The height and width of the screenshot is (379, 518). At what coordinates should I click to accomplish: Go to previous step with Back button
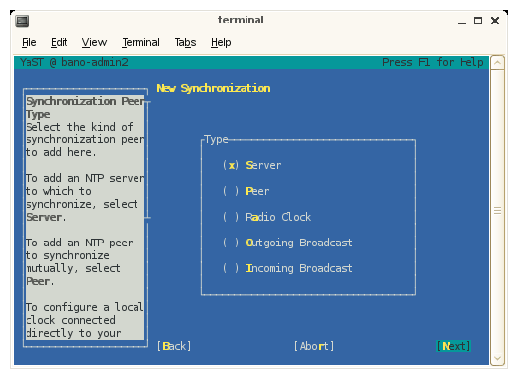pyautogui.click(x=174, y=346)
